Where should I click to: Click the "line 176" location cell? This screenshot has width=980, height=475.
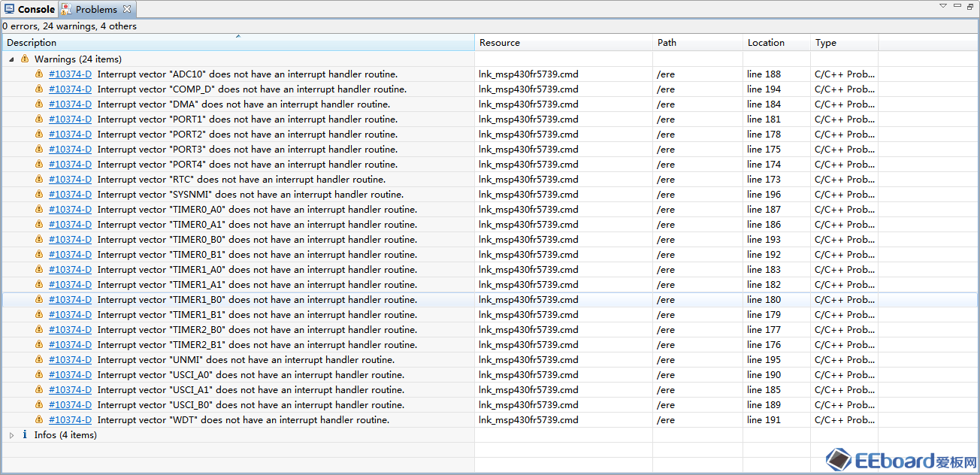pyautogui.click(x=764, y=344)
